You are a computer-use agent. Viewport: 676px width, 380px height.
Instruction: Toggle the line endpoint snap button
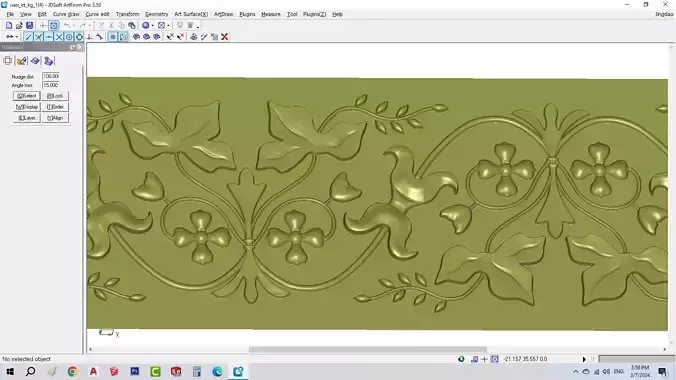click(28, 37)
